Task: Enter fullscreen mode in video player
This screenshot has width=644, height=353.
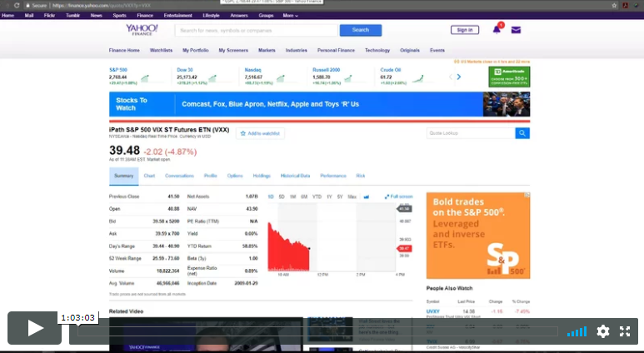Action: 626,331
